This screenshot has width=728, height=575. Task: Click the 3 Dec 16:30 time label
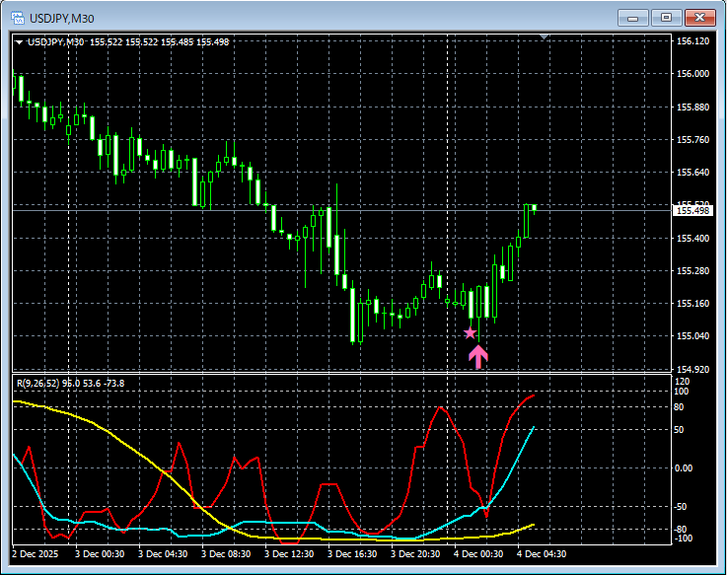[352, 554]
